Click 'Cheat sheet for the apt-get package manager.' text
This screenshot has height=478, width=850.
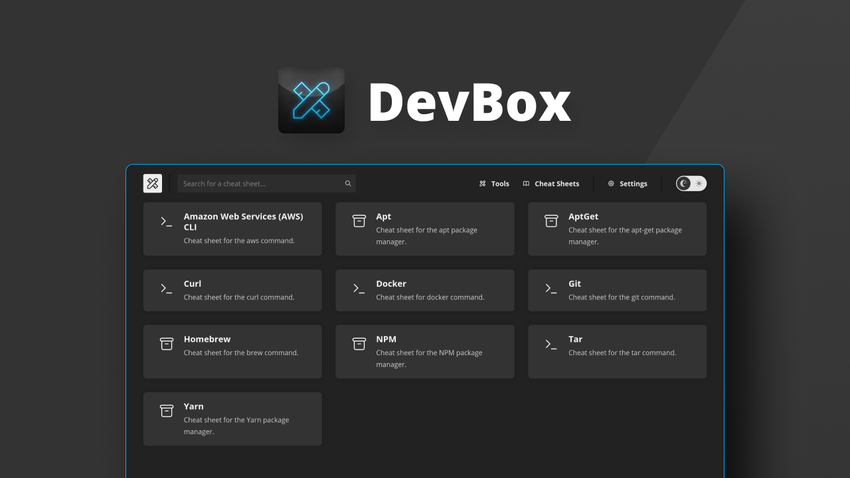[x=625, y=236]
